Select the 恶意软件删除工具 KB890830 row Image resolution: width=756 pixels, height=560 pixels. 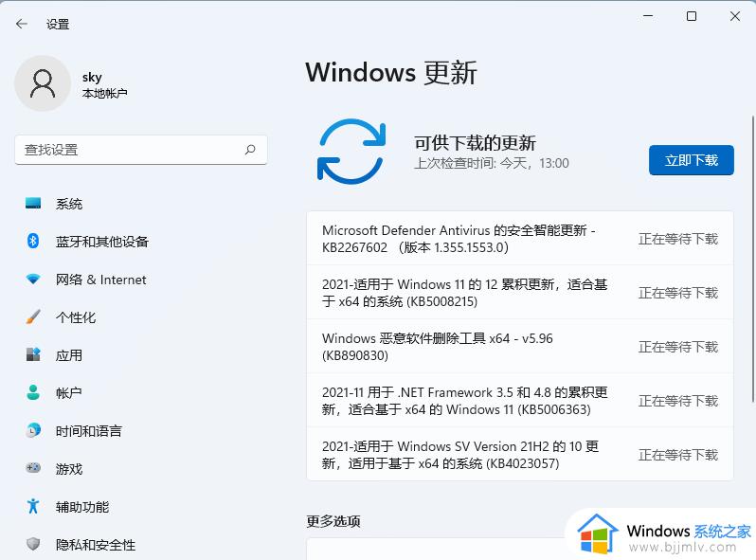click(520, 346)
